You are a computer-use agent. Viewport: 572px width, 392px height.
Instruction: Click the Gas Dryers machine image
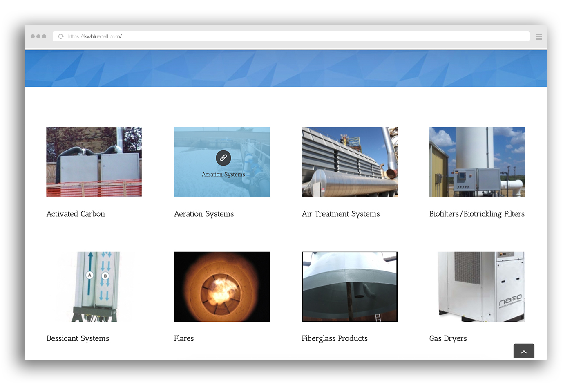[x=477, y=287]
